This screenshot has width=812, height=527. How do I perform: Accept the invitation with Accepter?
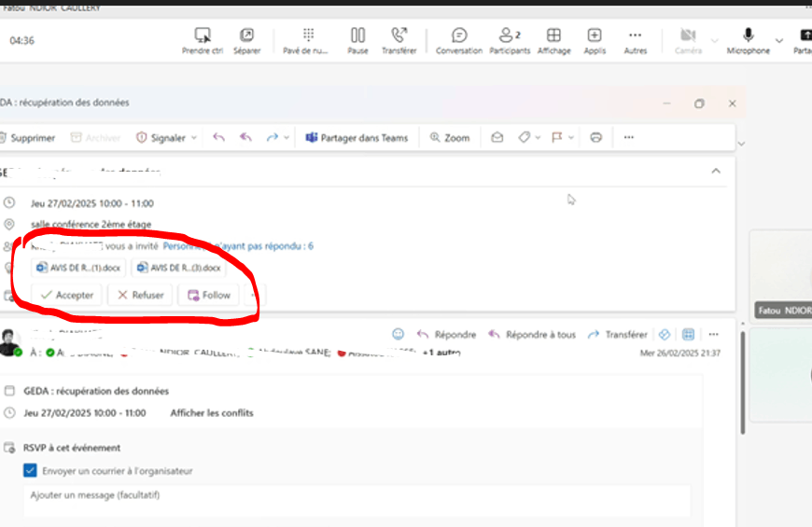(67, 295)
